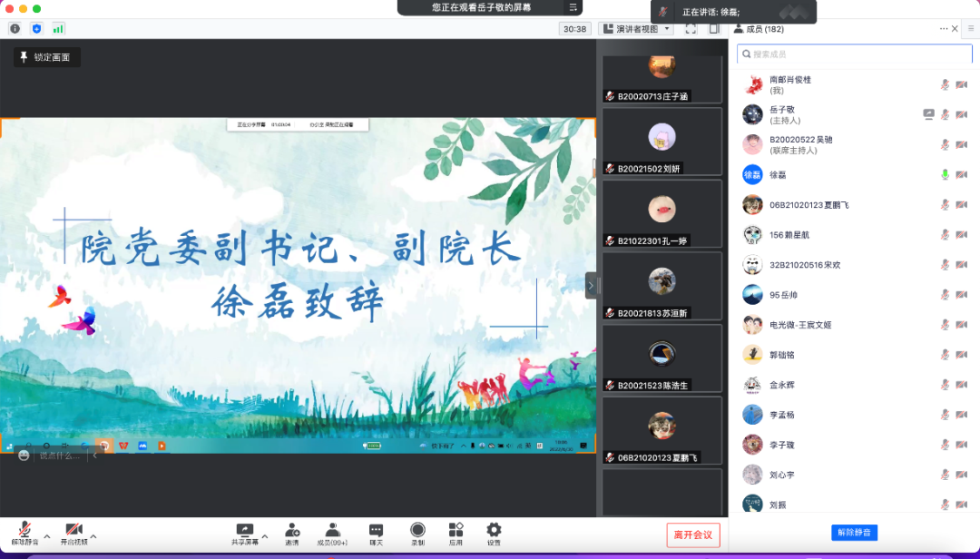Start recording with the 录制 button
The height and width of the screenshot is (559, 980).
(417, 534)
